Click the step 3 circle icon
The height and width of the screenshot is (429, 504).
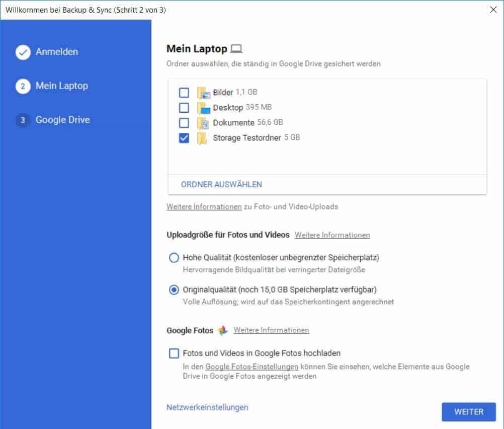click(23, 120)
